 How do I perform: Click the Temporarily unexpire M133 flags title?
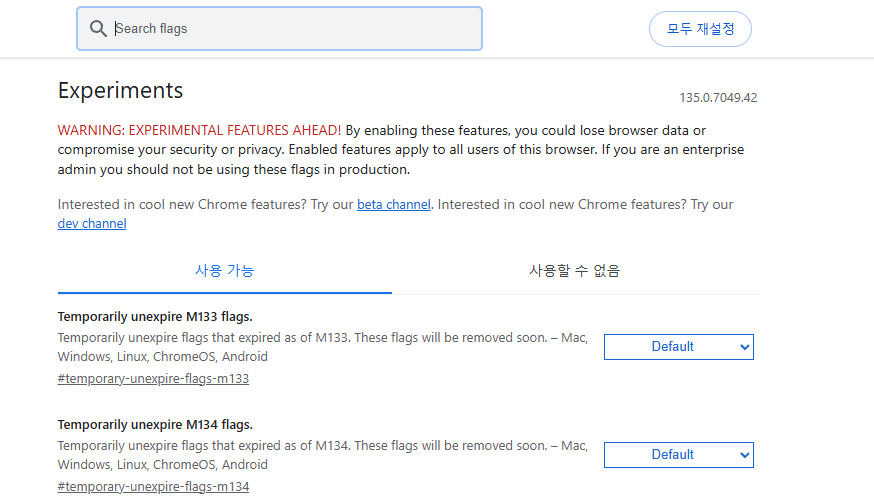pyautogui.click(x=155, y=316)
